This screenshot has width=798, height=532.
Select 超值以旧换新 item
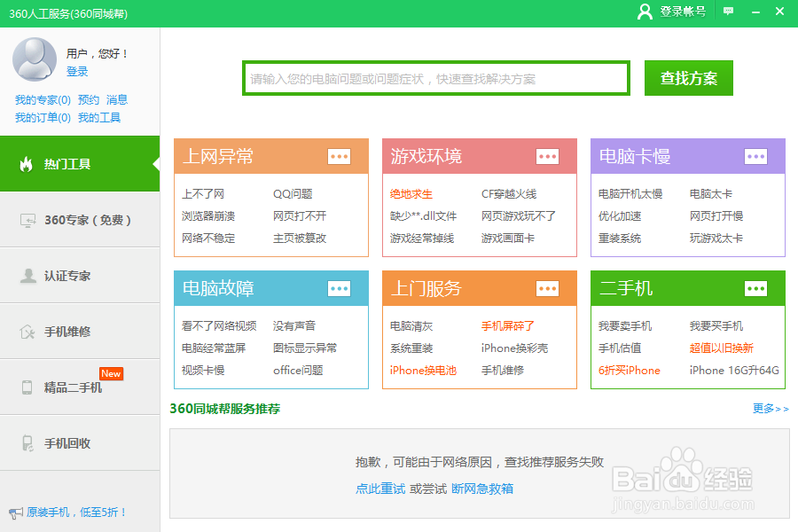pos(721,348)
